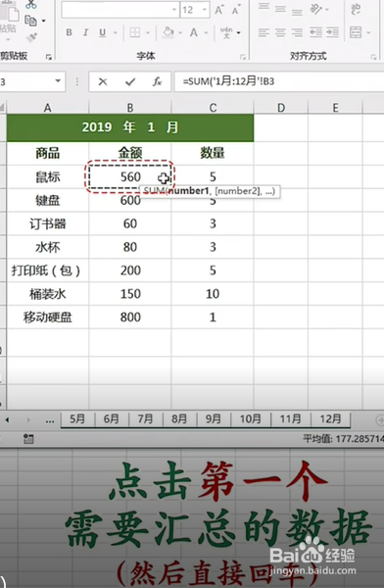Click the cell containing 800

tap(130, 318)
